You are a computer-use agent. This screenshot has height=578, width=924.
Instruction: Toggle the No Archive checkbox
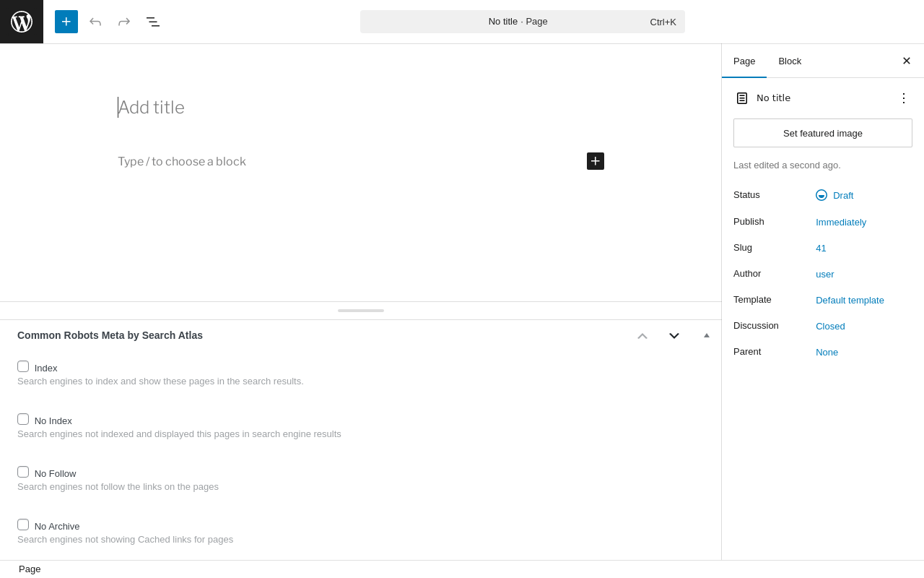coord(23,525)
